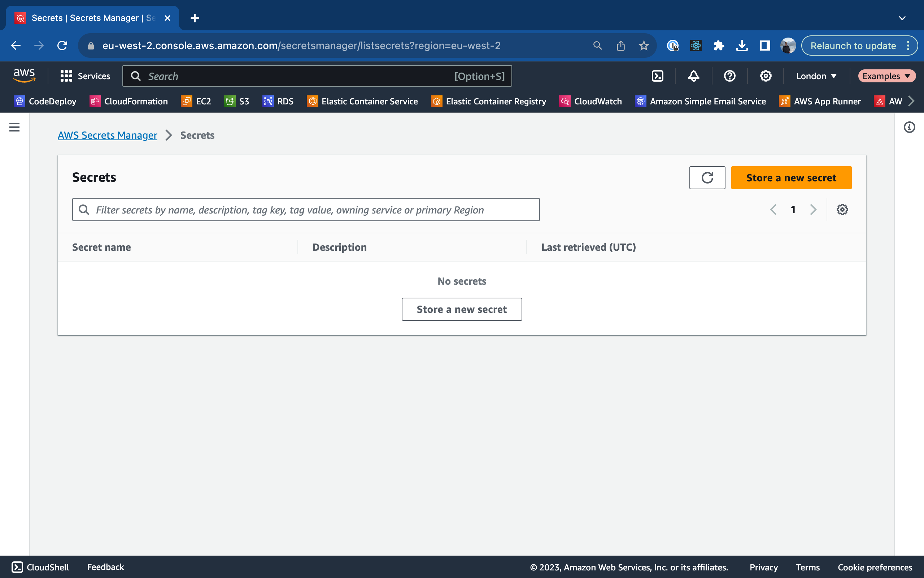Open the CloudFormation shortcut

click(x=128, y=101)
